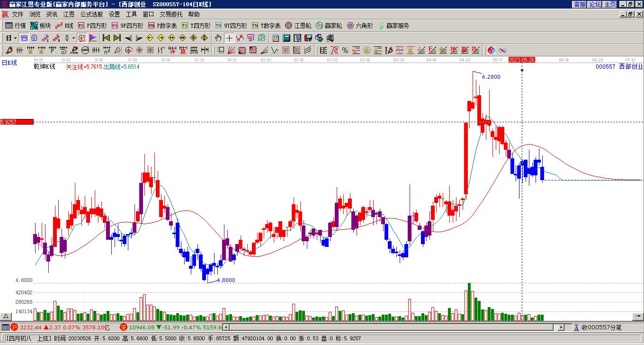Launch the 江恩轮 Gann wheel

click(x=298, y=26)
